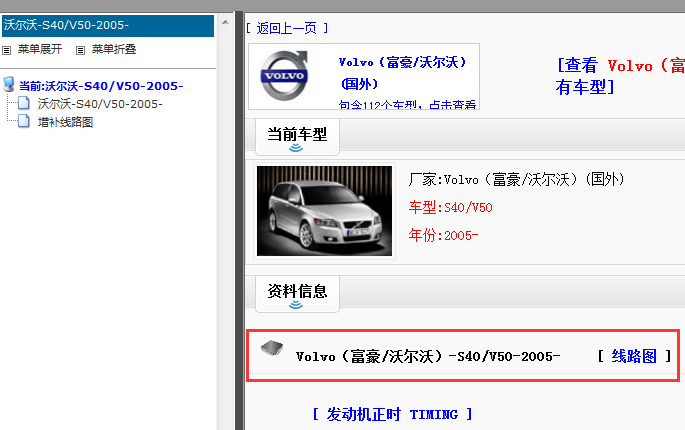Select the 资料信息 tab

click(x=297, y=294)
